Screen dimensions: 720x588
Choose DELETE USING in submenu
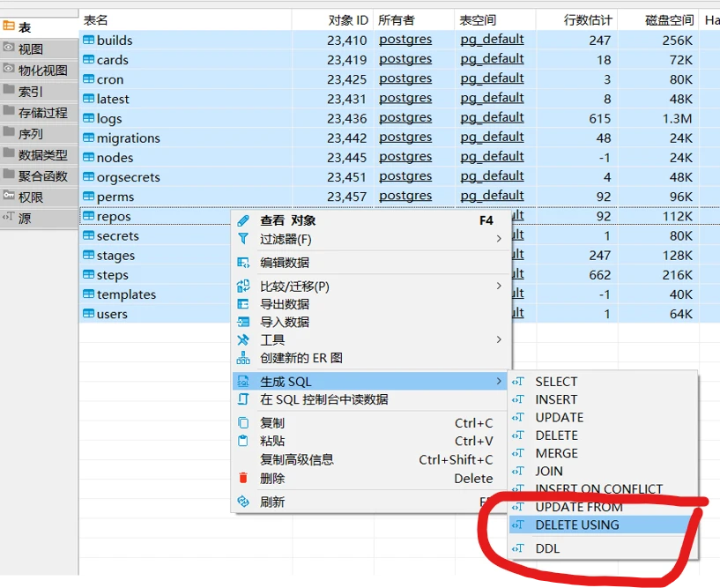[x=603, y=525]
